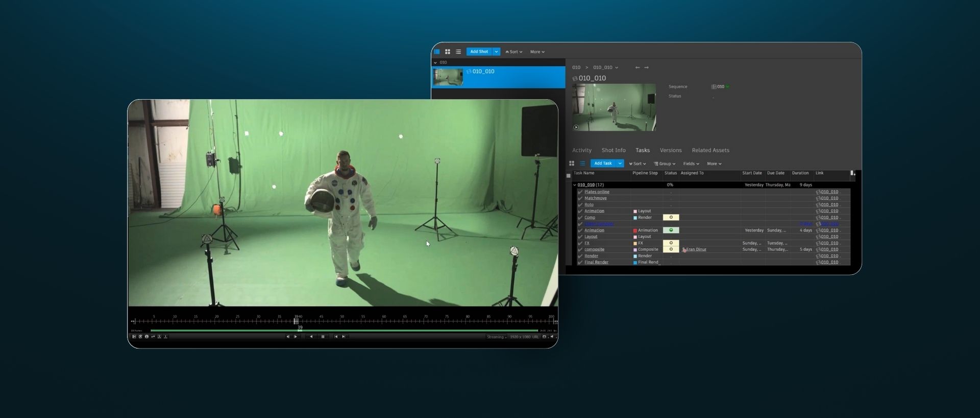Screen dimensions: 980x418
Task: Open the Fields dropdown menu
Action: [691, 164]
